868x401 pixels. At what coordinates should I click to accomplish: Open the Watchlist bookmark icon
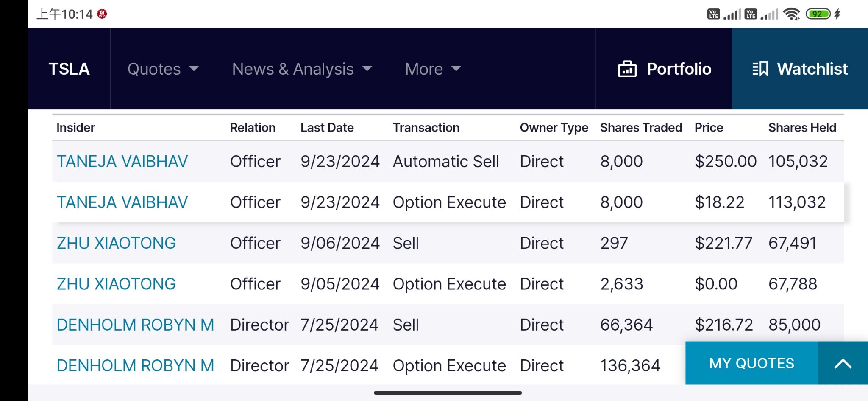(760, 69)
